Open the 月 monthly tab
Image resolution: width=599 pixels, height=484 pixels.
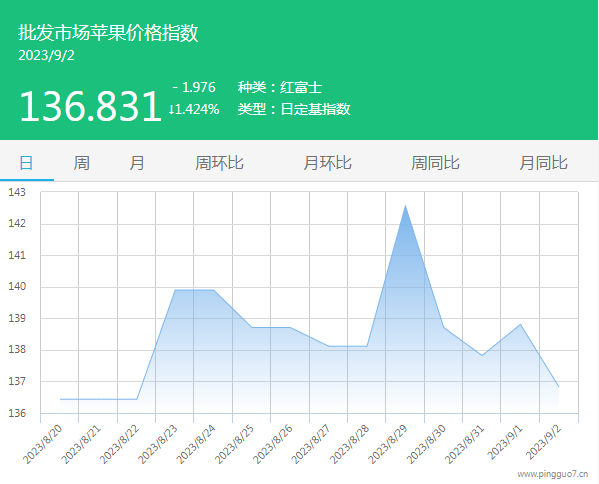tap(136, 163)
